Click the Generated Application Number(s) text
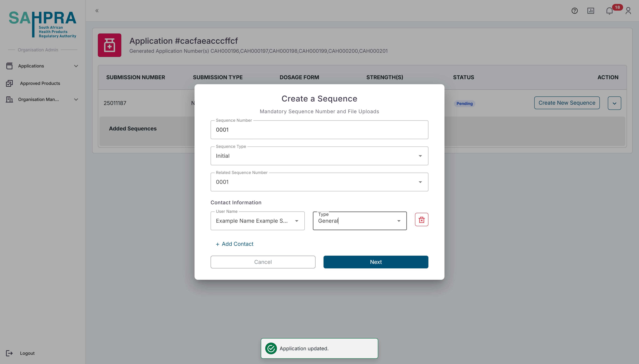The width and height of the screenshot is (639, 364). (x=258, y=51)
